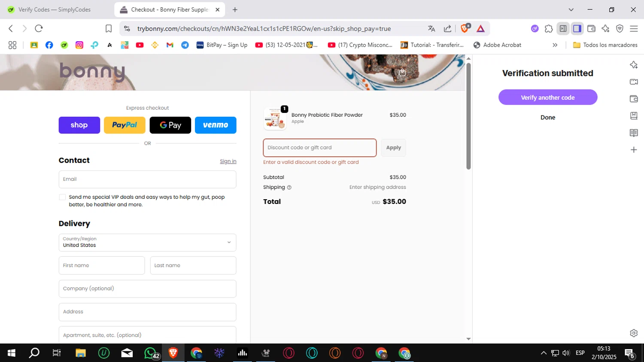Image resolution: width=644 pixels, height=362 pixels.
Task: Click the SimplyCodes purple extension icon
Action: tap(535, 28)
